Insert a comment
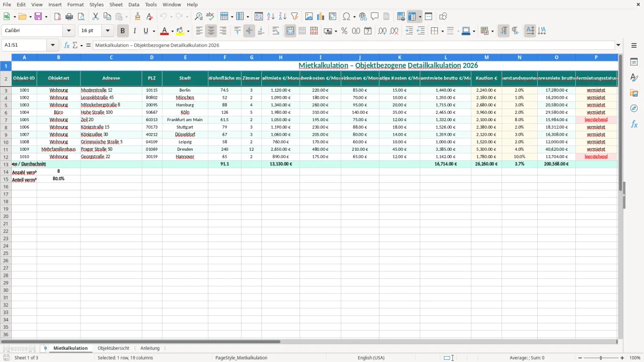Image resolution: width=644 pixels, height=362 pixels. [x=375, y=17]
